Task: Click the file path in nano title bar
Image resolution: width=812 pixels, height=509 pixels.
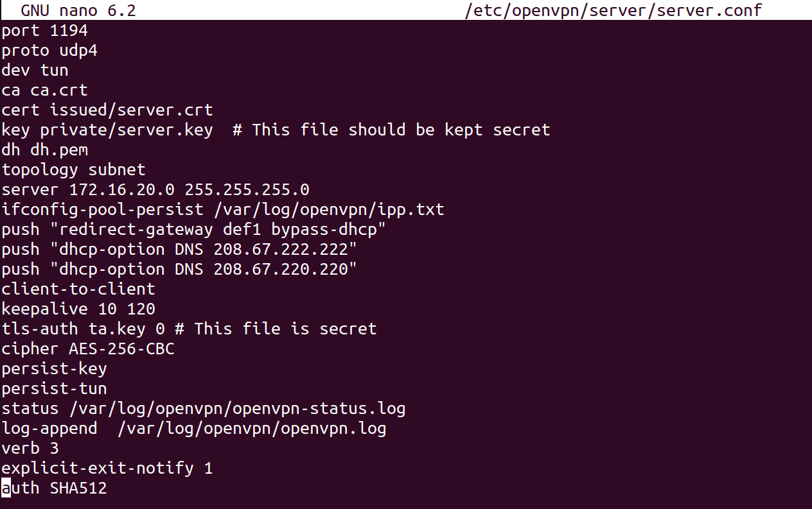Action: (x=613, y=10)
